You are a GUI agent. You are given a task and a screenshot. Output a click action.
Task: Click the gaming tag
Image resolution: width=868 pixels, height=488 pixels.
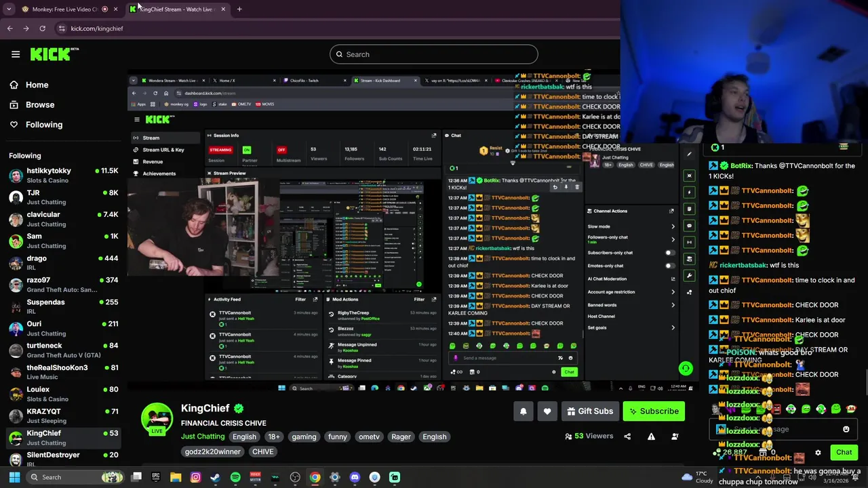[304, 436]
